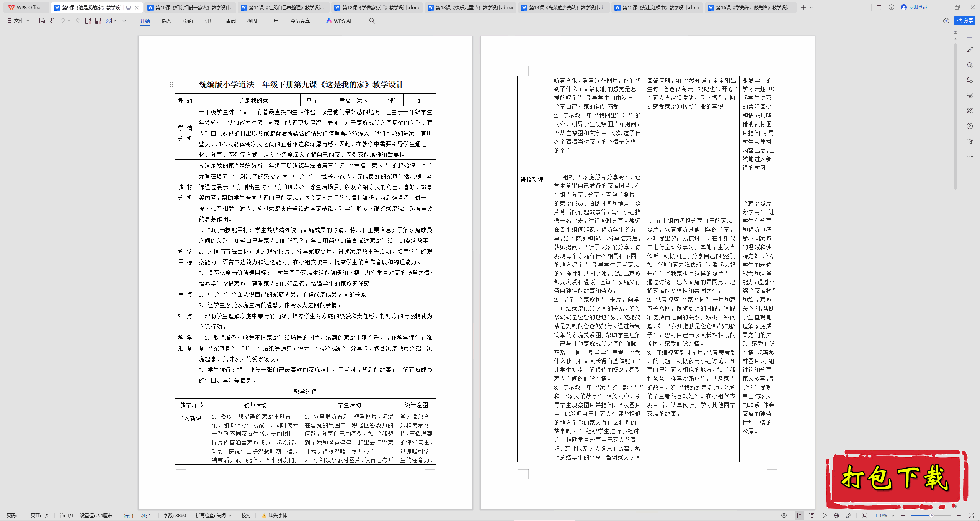Viewport: 980px width, 521px height.
Task: Click the highlighter pen icon in status bar
Action: 849,516
